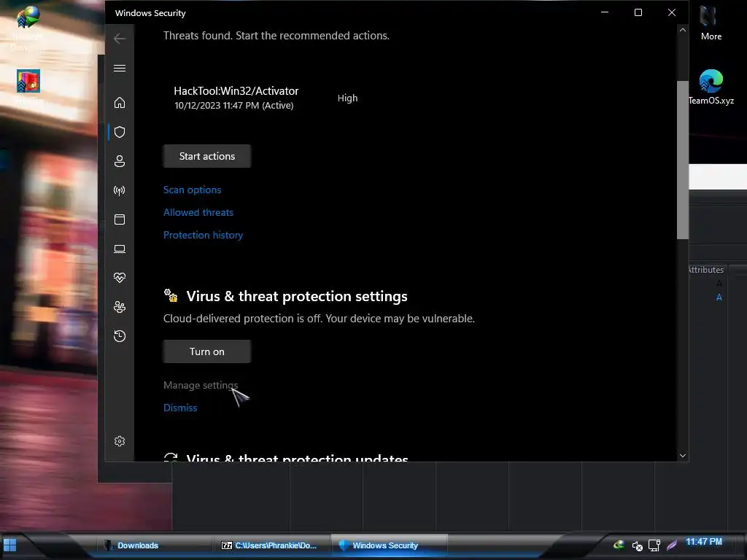
Task: Minimize the Windows Security window
Action: pos(605,12)
